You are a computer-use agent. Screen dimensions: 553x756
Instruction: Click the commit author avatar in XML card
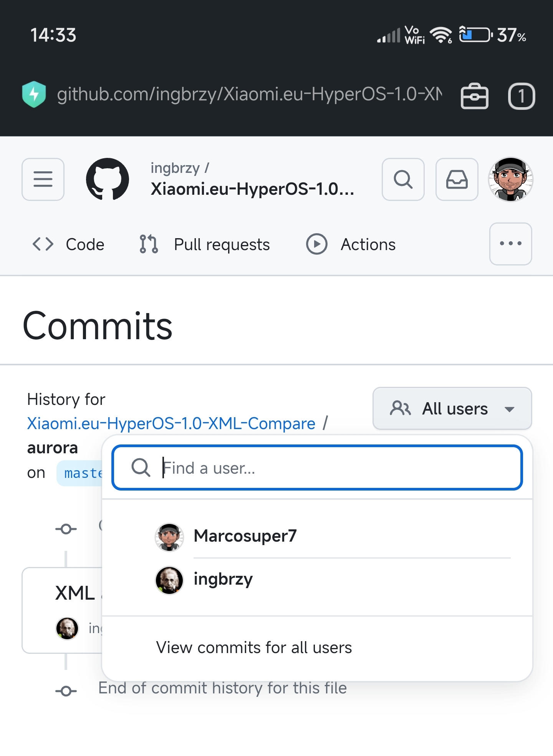pyautogui.click(x=67, y=628)
